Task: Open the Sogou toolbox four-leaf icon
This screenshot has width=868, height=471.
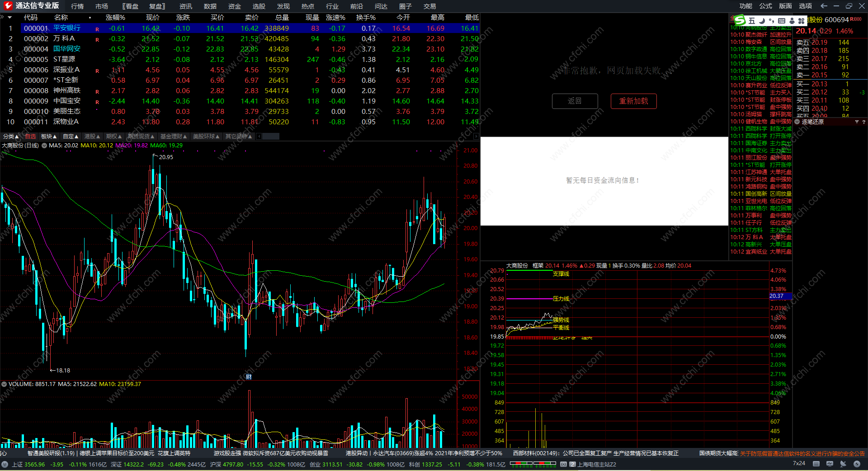Action: tap(801, 21)
